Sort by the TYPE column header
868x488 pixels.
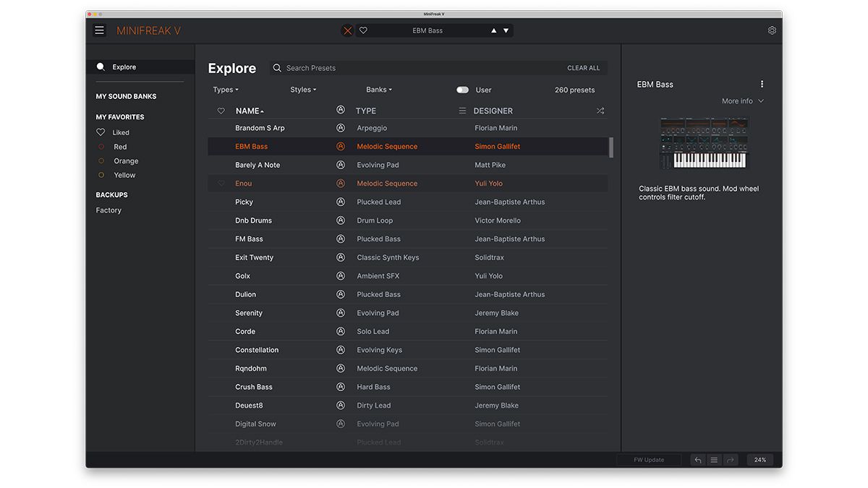coord(366,111)
